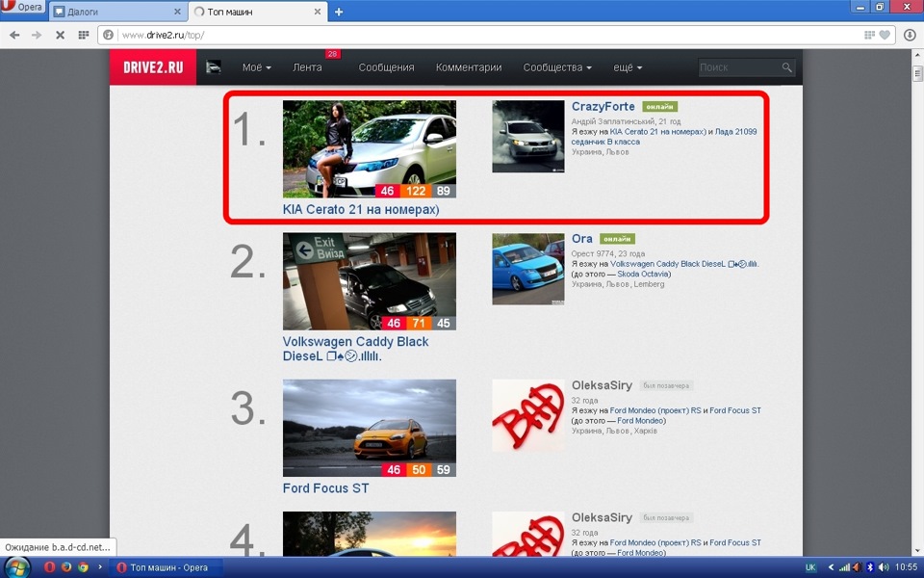Click the 122 orange counter on KIA photo
924x578 pixels.
[416, 191]
